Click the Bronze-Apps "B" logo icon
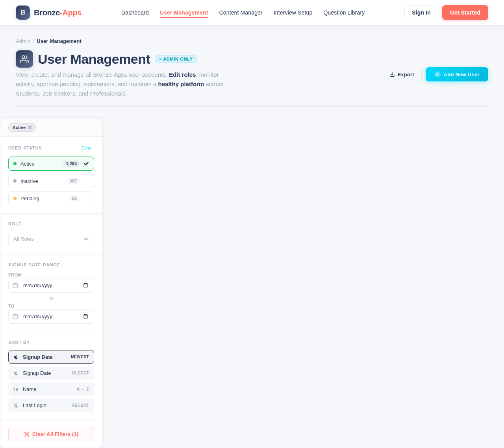Screen dimensions: 504x448 pos(22,12)
